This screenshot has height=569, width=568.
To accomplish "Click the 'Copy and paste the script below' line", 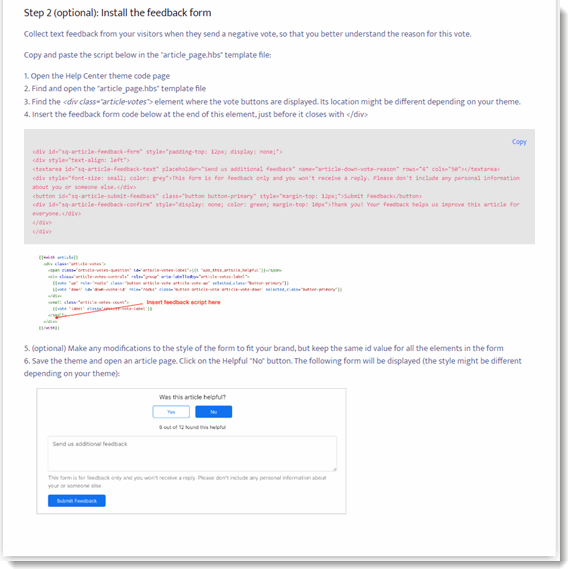I will coord(147,55).
